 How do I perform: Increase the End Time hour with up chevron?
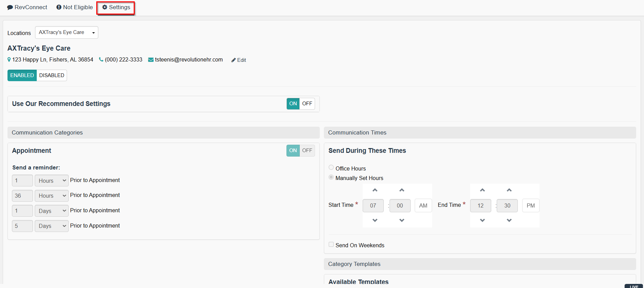(482, 190)
